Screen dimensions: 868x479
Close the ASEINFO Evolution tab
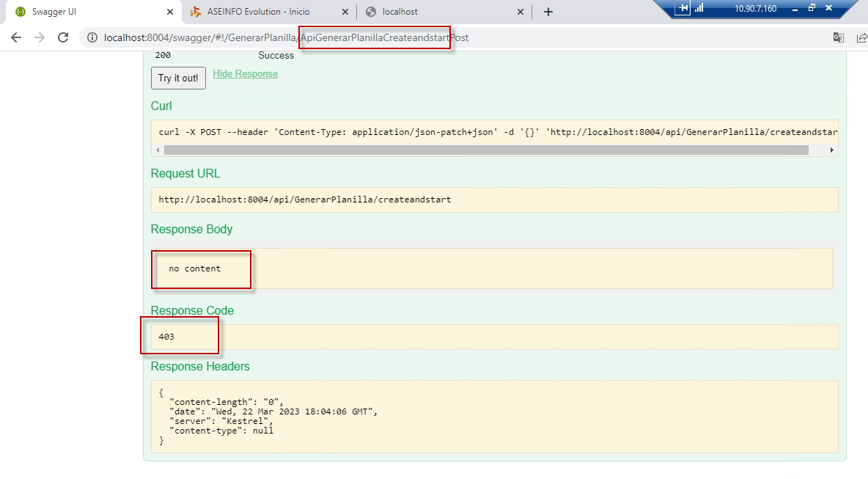[345, 12]
